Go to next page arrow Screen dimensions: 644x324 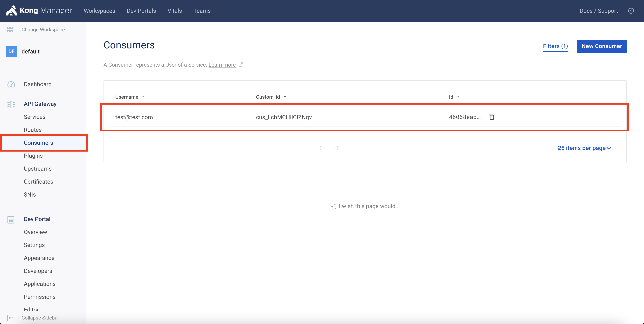[336, 148]
